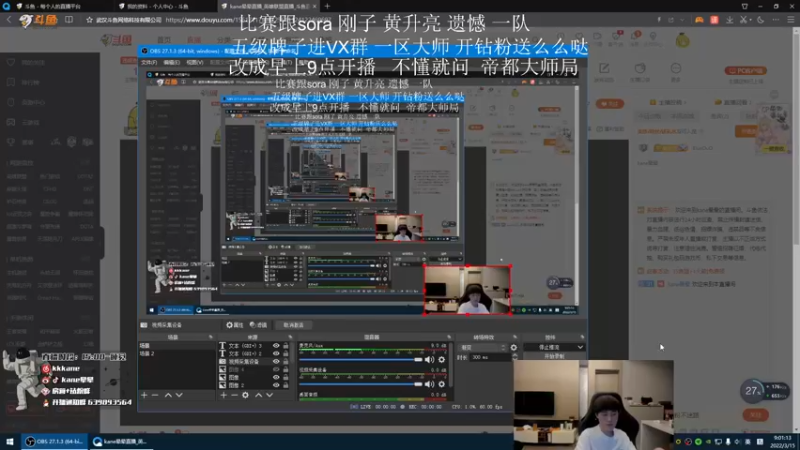Screen dimensions: 800x450
Task: Expand the 停止推流 button dropdown arrow
Action: coord(580,347)
